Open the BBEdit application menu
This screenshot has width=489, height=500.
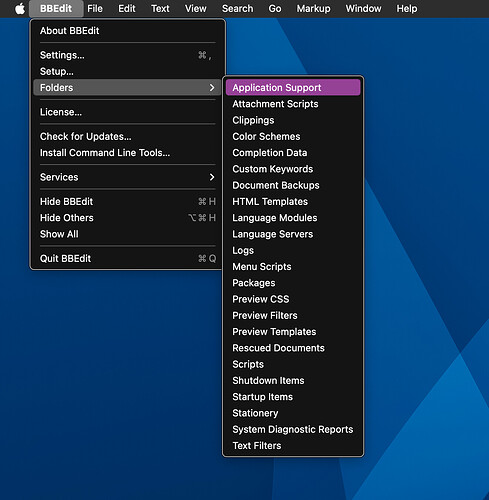pyautogui.click(x=56, y=9)
